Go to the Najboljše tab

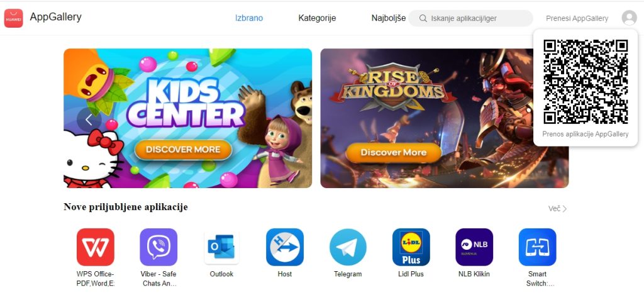[389, 18]
